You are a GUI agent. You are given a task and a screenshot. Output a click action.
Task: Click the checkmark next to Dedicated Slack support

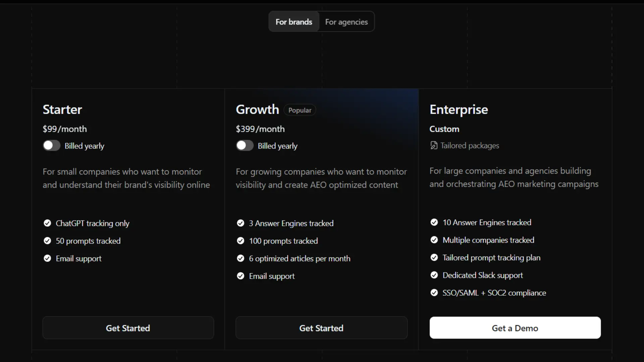coord(434,275)
